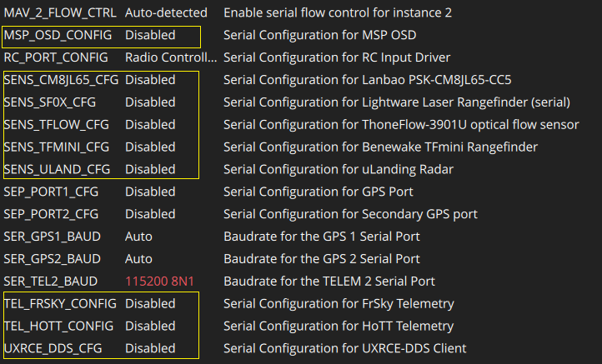Click the SER_GPS2_BAUD Auto value
Image resolution: width=602 pixels, height=364 pixels.
click(x=138, y=259)
